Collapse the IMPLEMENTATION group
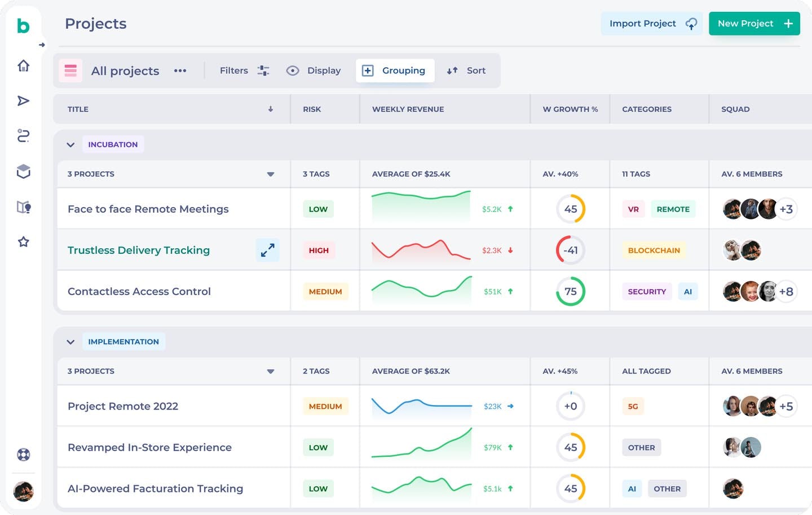This screenshot has height=515, width=812. tap(71, 341)
